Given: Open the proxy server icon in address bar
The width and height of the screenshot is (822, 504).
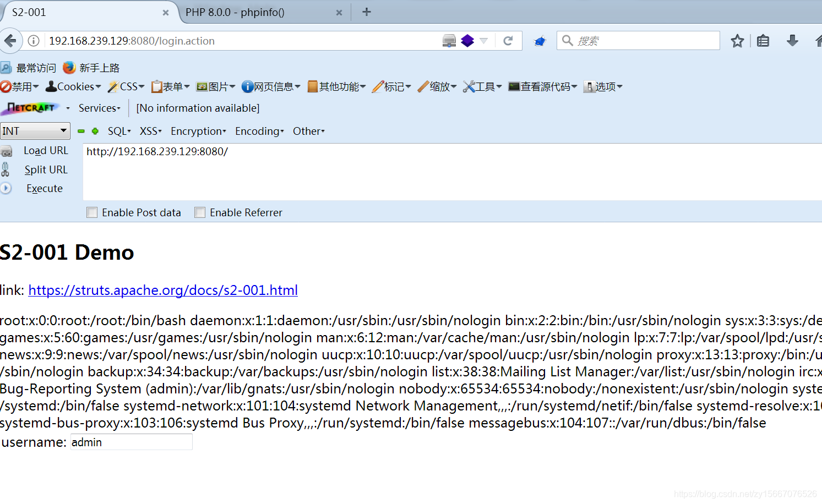Looking at the screenshot, I should click(x=449, y=41).
